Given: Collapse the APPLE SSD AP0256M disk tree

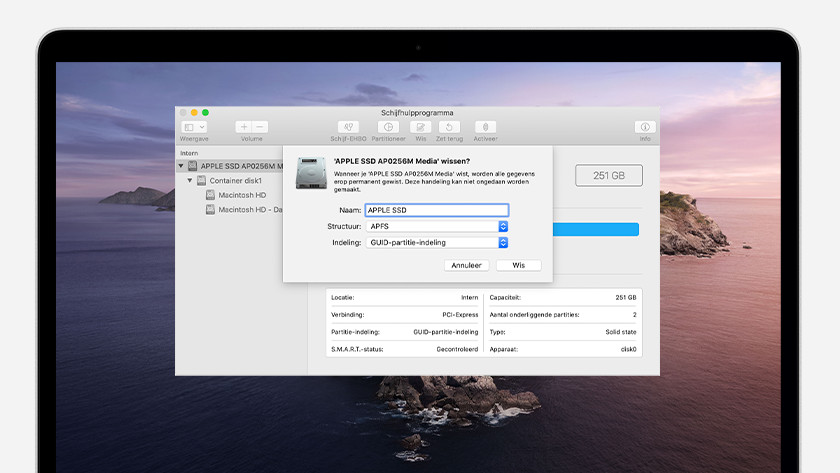Looking at the screenshot, I should coord(181,166).
